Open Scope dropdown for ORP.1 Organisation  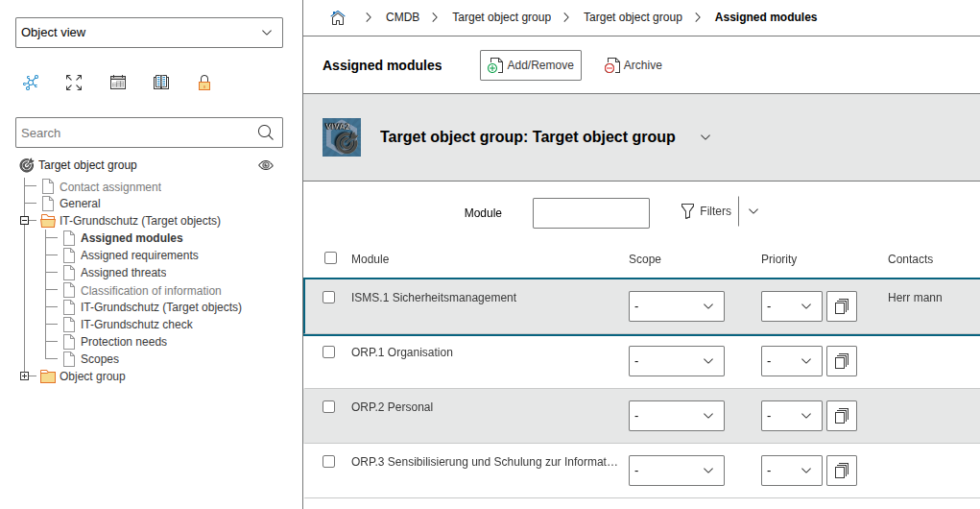[x=677, y=361]
